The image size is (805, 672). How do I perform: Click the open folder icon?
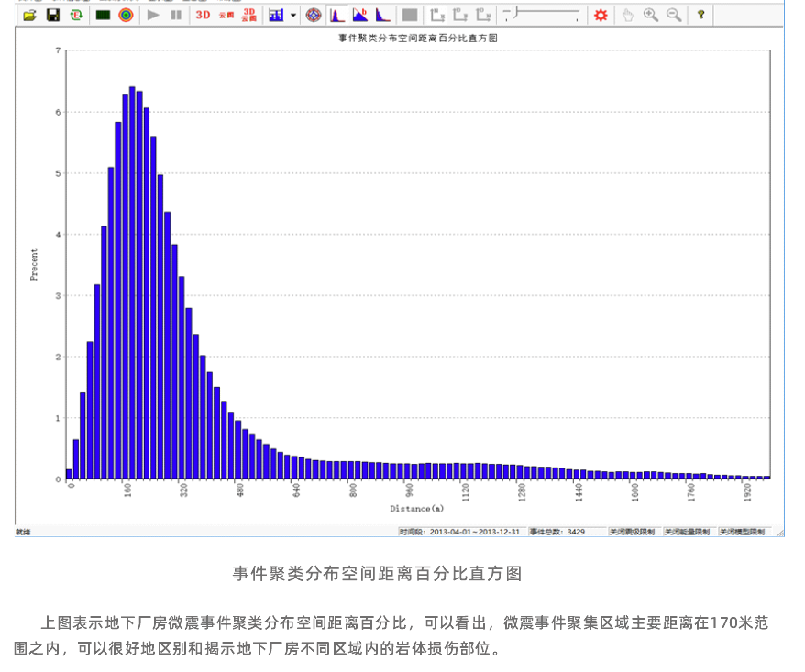(x=29, y=16)
